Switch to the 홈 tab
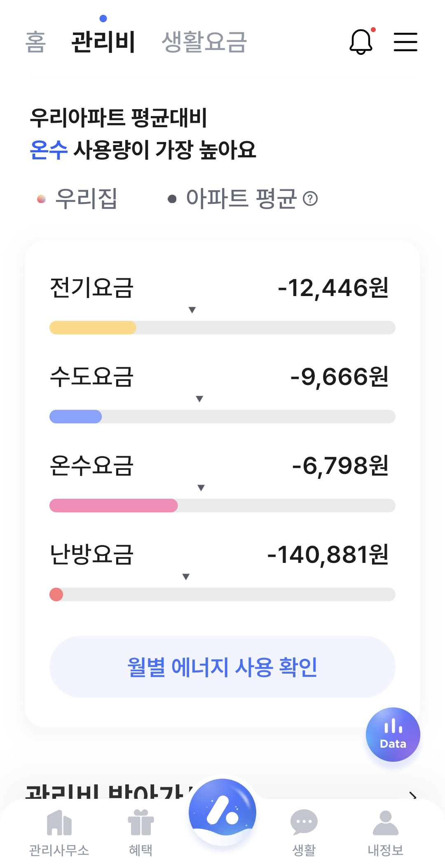 35,42
